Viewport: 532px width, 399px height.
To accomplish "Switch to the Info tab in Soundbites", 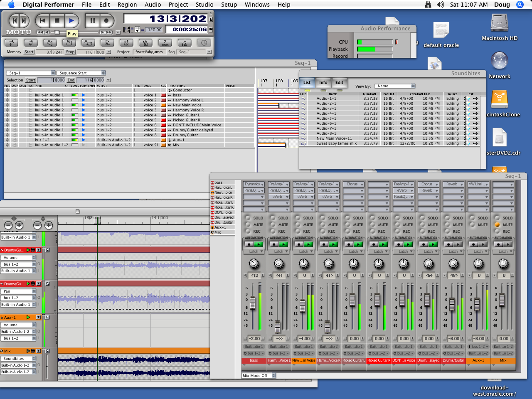I will tap(323, 82).
